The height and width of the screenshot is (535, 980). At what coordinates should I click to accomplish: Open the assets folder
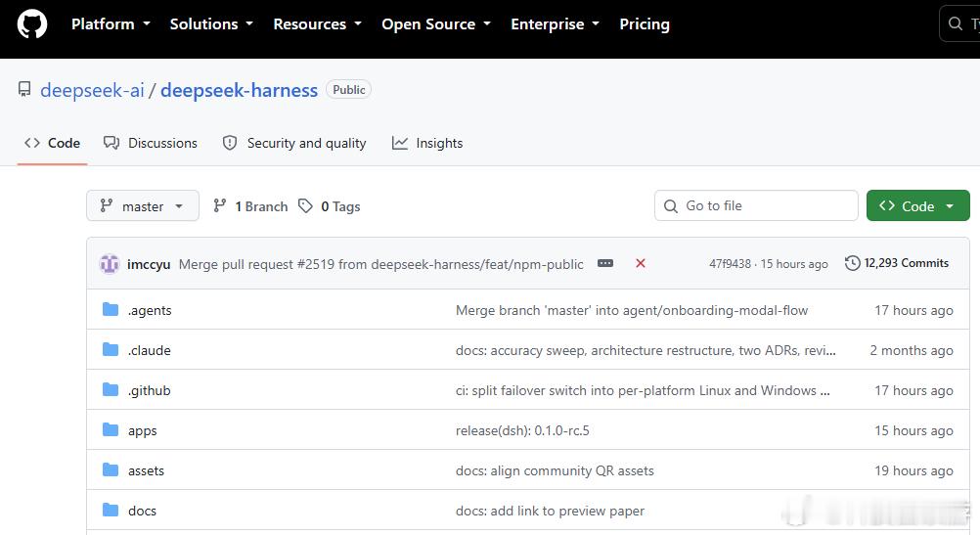click(x=147, y=470)
